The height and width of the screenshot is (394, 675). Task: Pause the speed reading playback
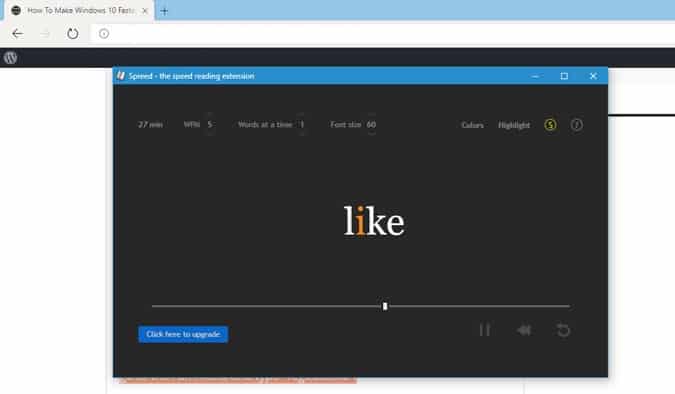pos(485,330)
